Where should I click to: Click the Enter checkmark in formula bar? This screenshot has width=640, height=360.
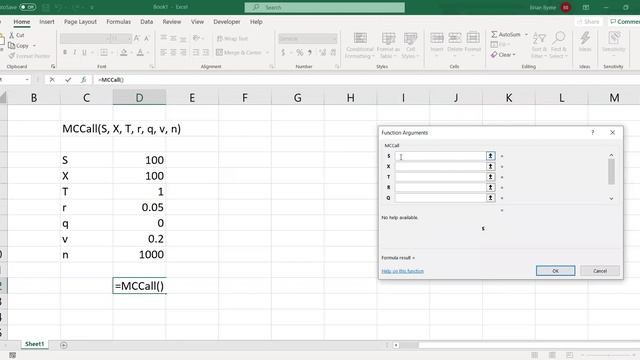click(68, 80)
